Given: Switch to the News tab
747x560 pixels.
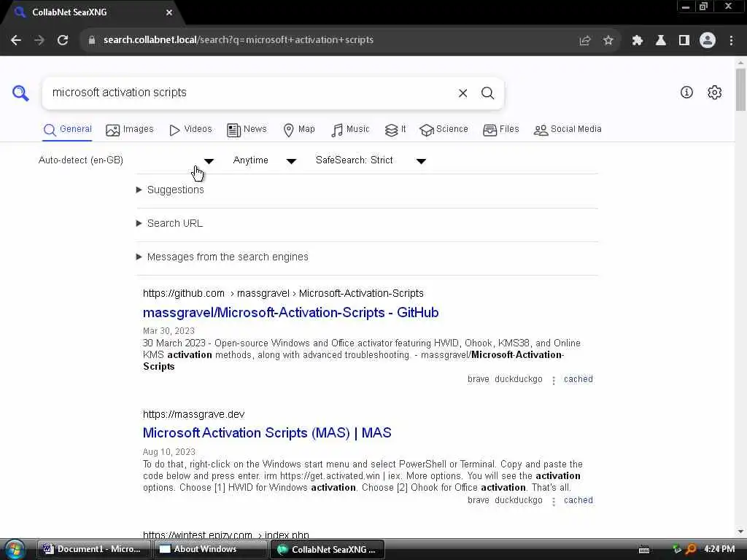Looking at the screenshot, I should tap(247, 130).
